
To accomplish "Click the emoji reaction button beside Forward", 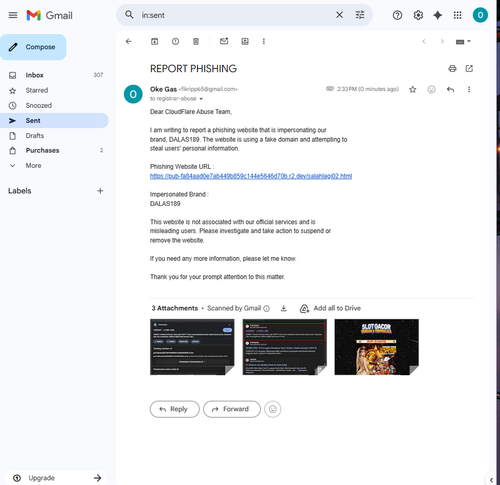I will (273, 409).
